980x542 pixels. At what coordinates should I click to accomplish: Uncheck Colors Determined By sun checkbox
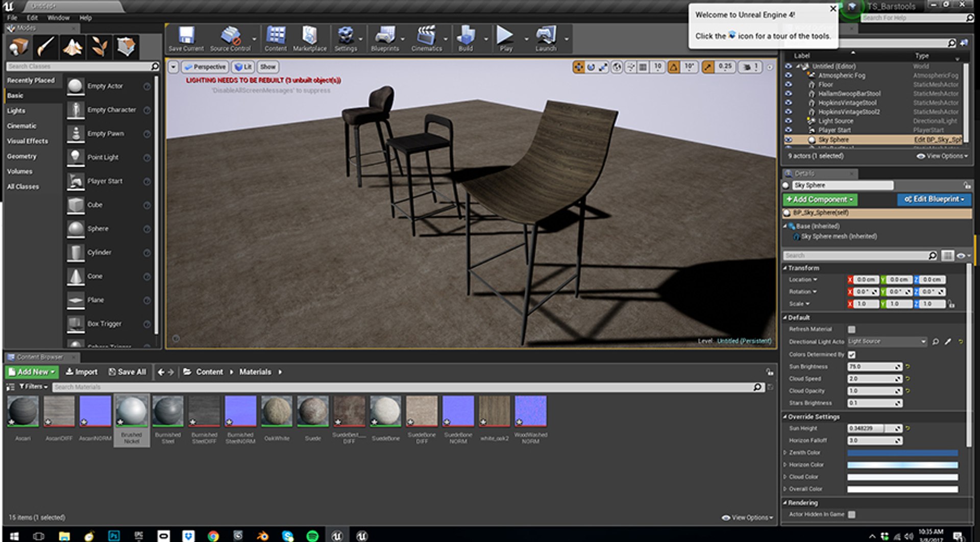(x=851, y=355)
